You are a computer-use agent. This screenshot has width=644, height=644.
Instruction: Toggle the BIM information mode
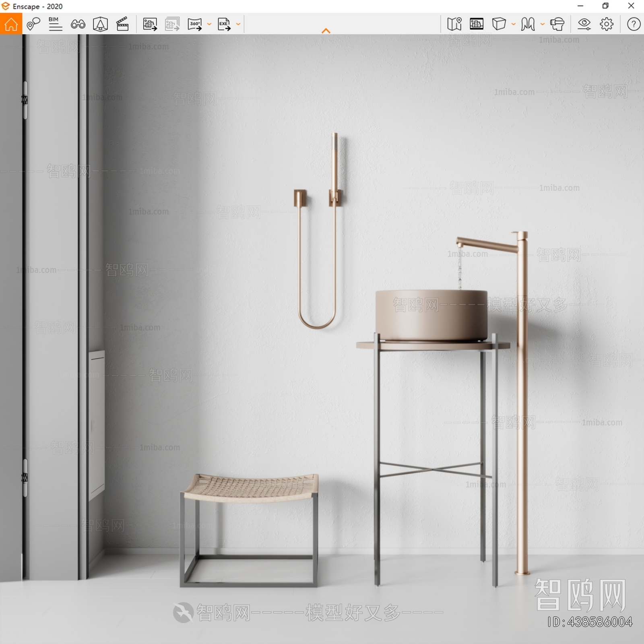(55, 24)
